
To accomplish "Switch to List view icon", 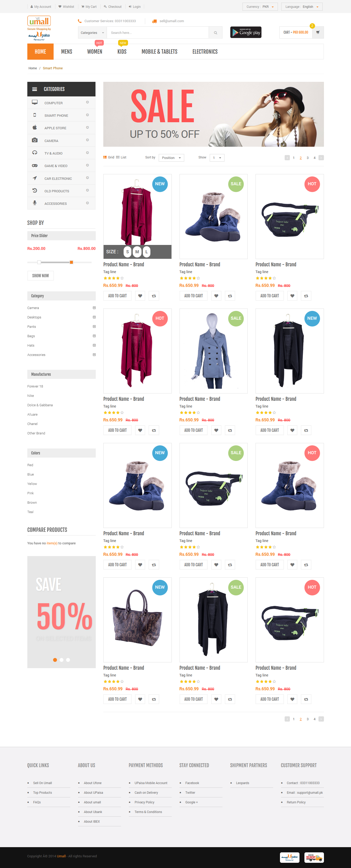I will point(121,157).
